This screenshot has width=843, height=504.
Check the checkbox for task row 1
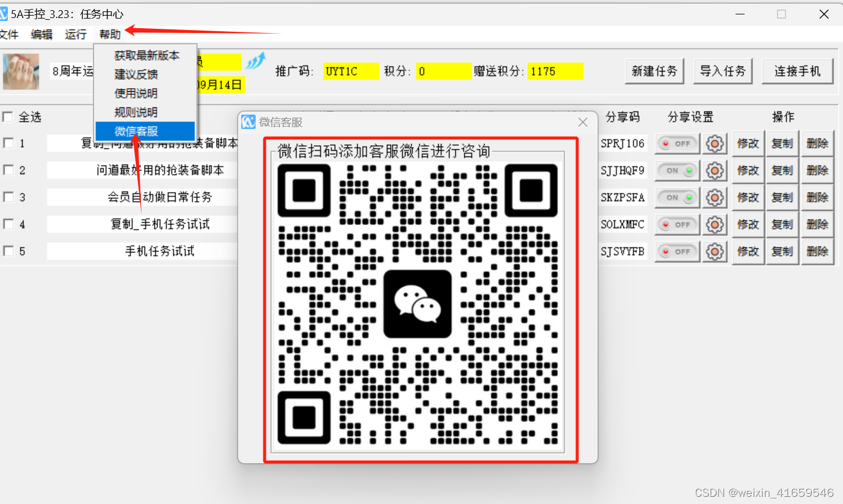8,143
